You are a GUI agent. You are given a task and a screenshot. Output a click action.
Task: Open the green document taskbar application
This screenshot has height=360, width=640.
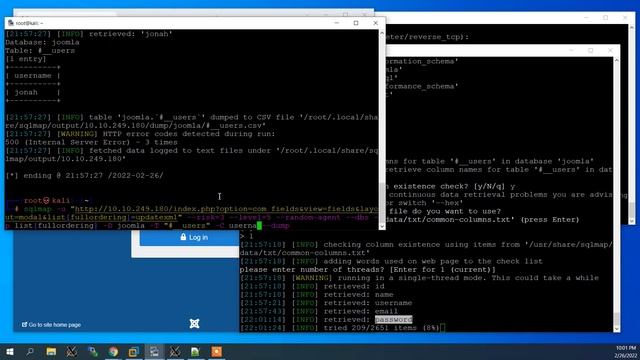click(x=195, y=351)
